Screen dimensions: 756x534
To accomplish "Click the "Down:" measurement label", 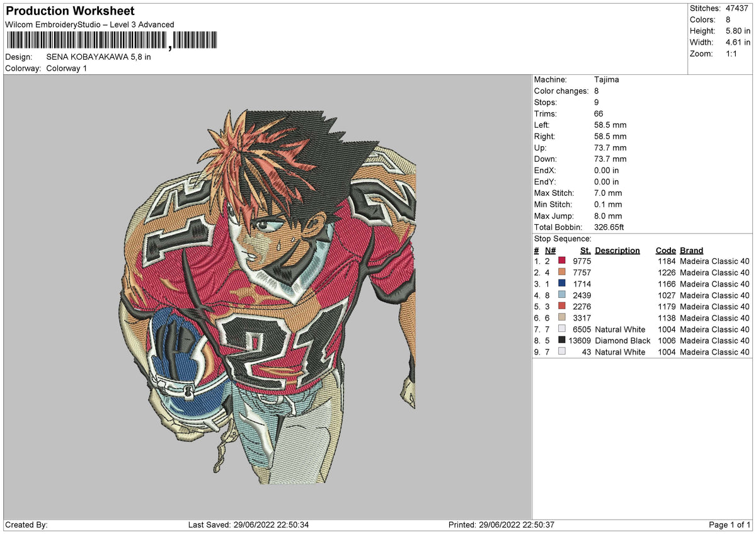I will pyautogui.click(x=546, y=159).
